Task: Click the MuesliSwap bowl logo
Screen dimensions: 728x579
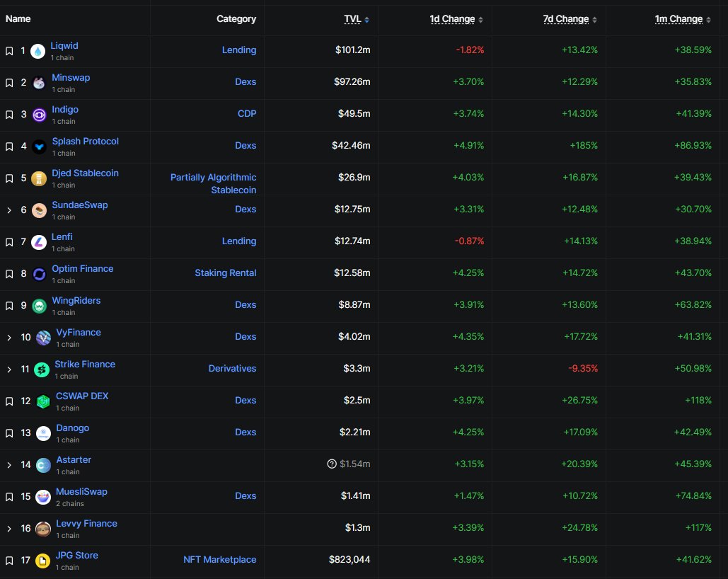Action: 43,497
